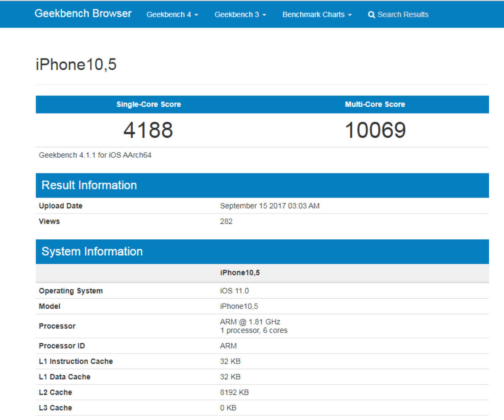The width and height of the screenshot is (504, 420).
Task: Select the large iPhone10,5 page title
Action: click(76, 65)
